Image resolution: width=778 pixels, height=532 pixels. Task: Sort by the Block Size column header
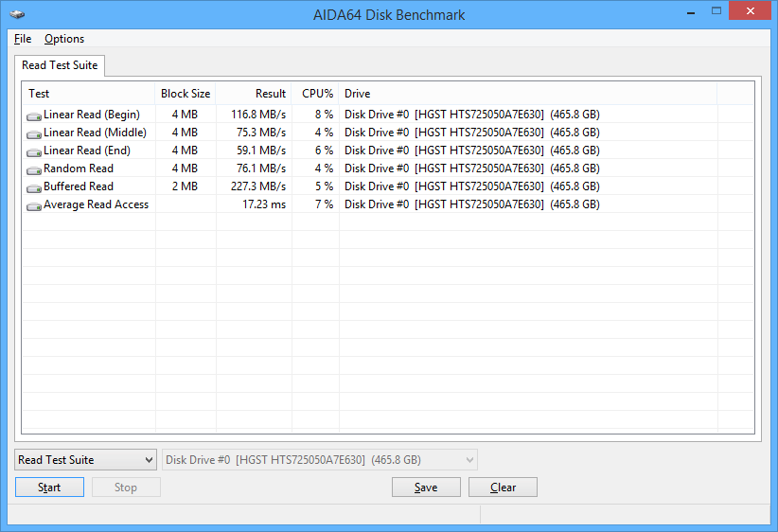point(186,94)
